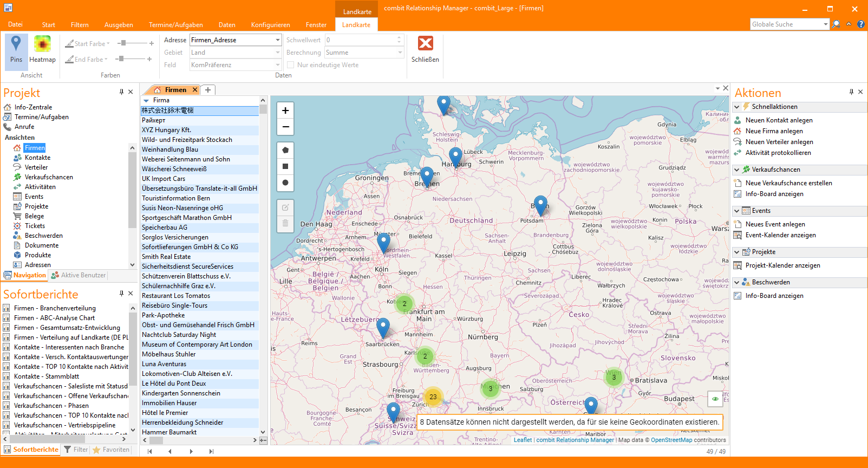Collapse the Schnellaktionen section
The width and height of the screenshot is (868, 468).
click(737, 107)
